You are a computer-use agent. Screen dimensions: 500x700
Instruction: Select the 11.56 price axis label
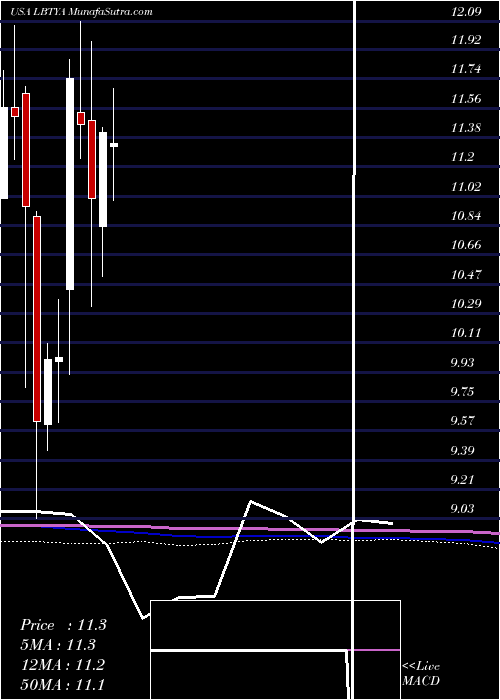pos(466,99)
